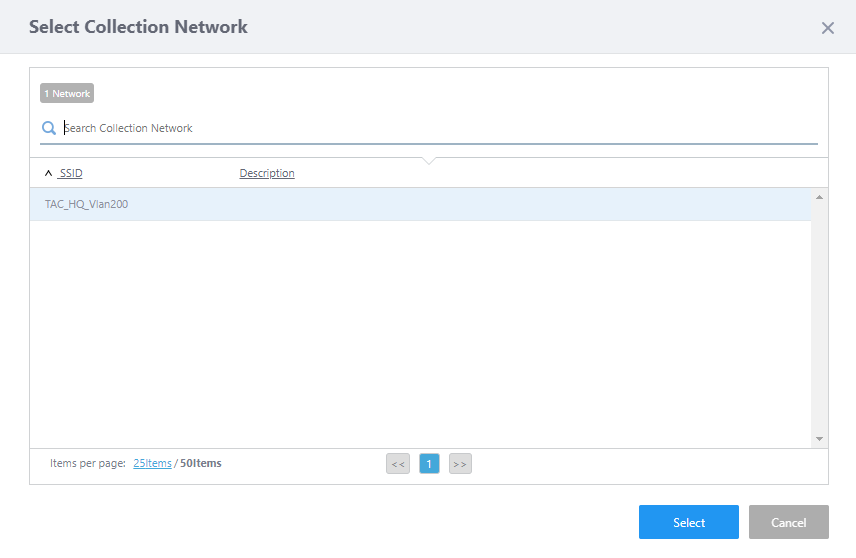Go to the next page of results
The width and height of the screenshot is (856, 558).
[x=460, y=464]
